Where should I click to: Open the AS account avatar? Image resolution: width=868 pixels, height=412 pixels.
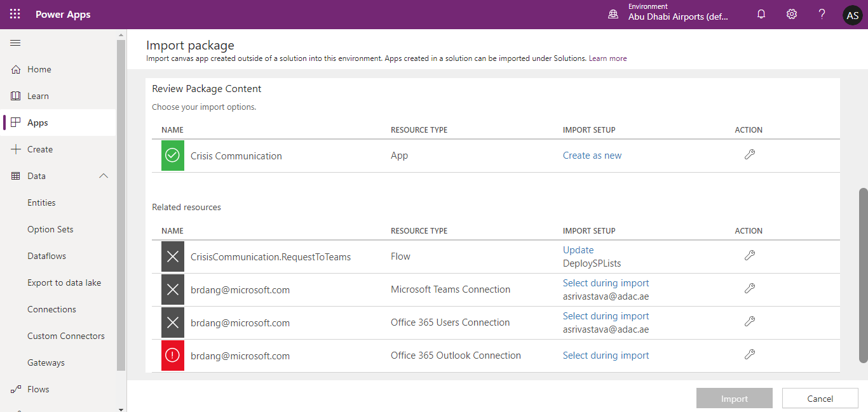(852, 14)
